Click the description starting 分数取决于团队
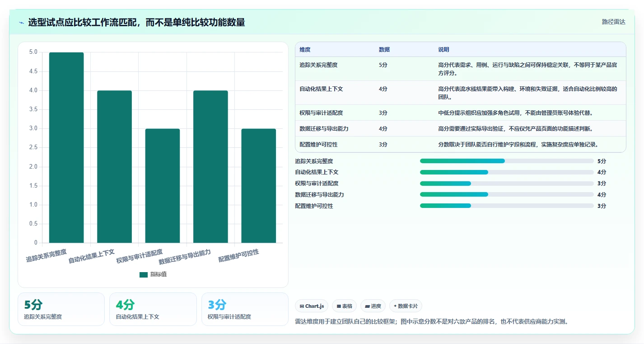This screenshot has height=344, width=644. coord(518,145)
